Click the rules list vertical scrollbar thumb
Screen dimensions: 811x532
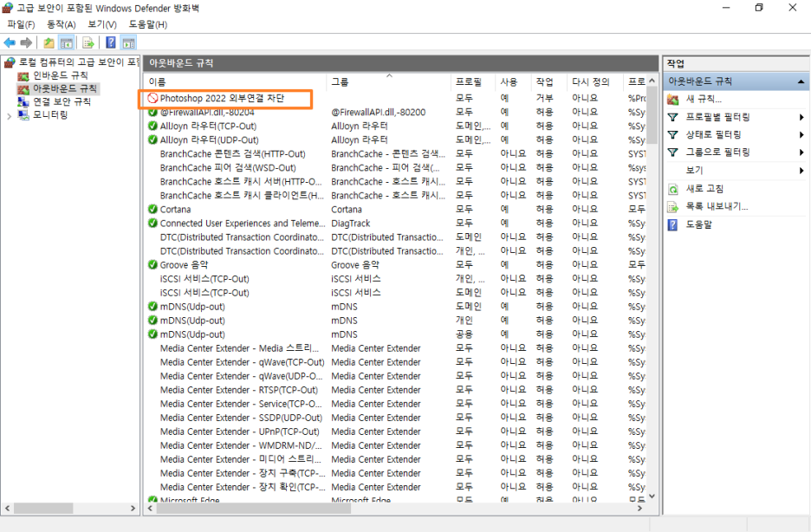click(652, 114)
